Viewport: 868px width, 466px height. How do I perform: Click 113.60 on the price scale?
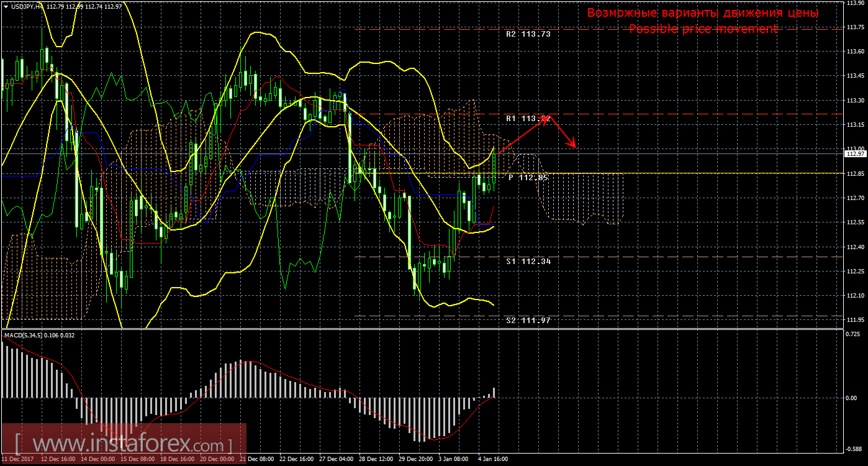click(x=856, y=52)
